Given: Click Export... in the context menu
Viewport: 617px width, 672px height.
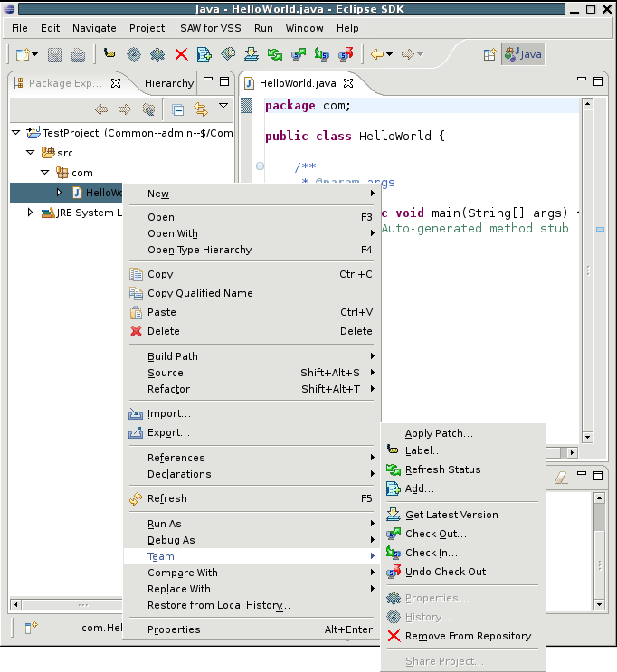Looking at the screenshot, I should (x=252, y=433).
